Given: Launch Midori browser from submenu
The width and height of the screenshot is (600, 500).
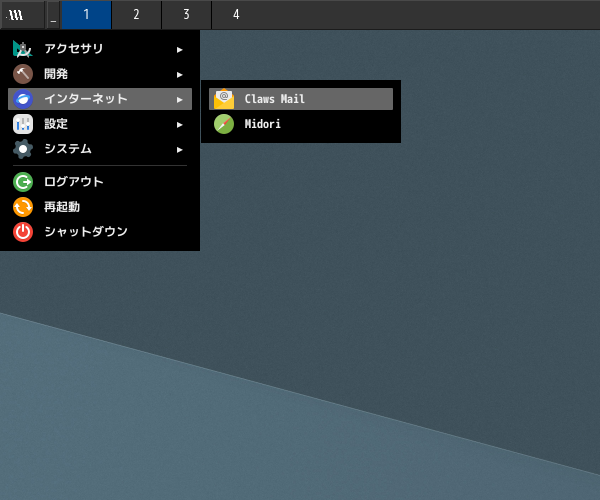Looking at the screenshot, I should 301,124.
